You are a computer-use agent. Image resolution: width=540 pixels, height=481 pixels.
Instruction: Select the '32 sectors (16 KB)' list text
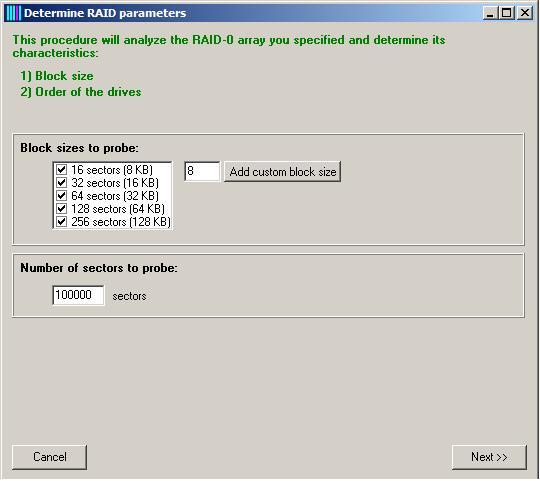[115, 183]
